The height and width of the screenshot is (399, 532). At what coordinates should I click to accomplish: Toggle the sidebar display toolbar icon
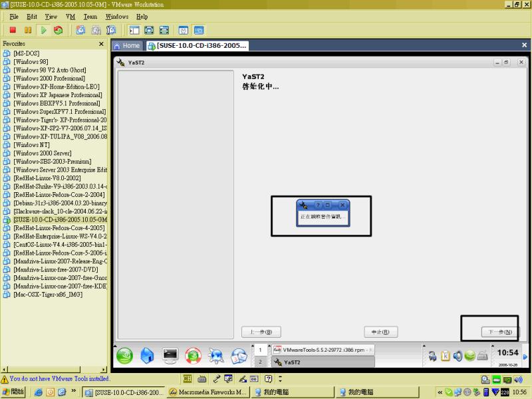(134, 30)
